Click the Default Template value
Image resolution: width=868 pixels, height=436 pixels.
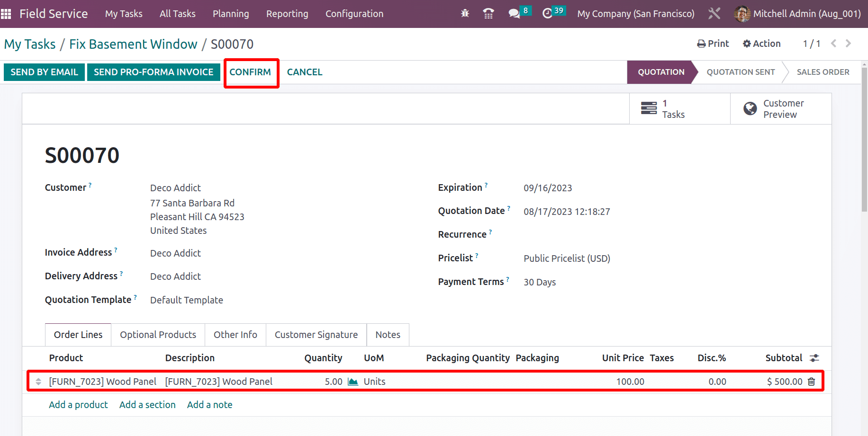pos(187,300)
